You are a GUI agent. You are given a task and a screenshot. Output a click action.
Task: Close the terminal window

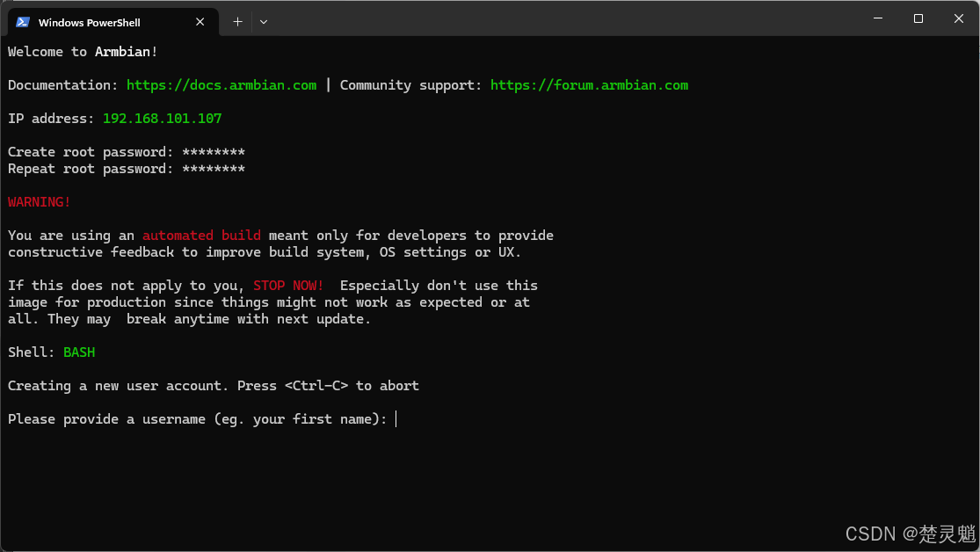pyautogui.click(x=959, y=18)
